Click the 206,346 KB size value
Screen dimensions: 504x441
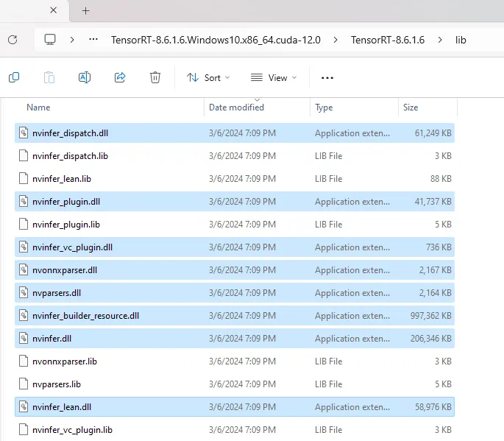(x=430, y=339)
